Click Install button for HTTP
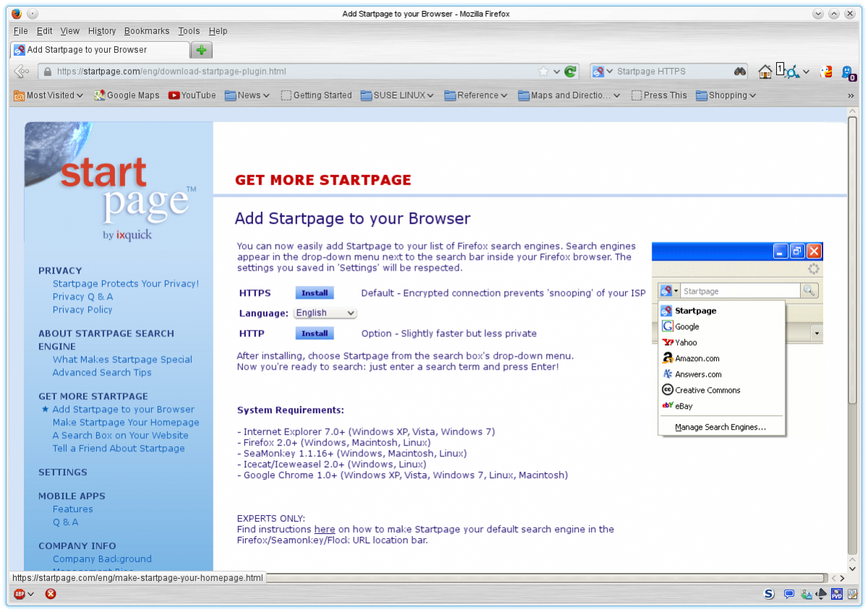Viewport: 868px width, 612px height. click(x=315, y=333)
